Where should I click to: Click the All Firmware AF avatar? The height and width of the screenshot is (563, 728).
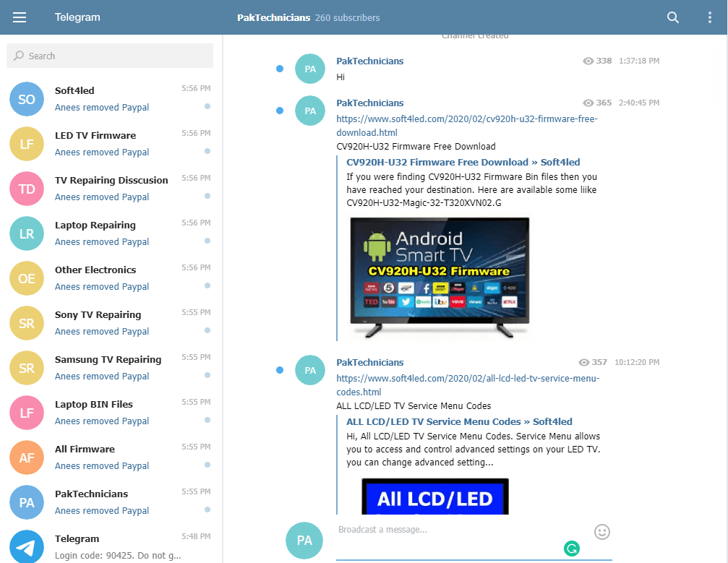(x=27, y=457)
